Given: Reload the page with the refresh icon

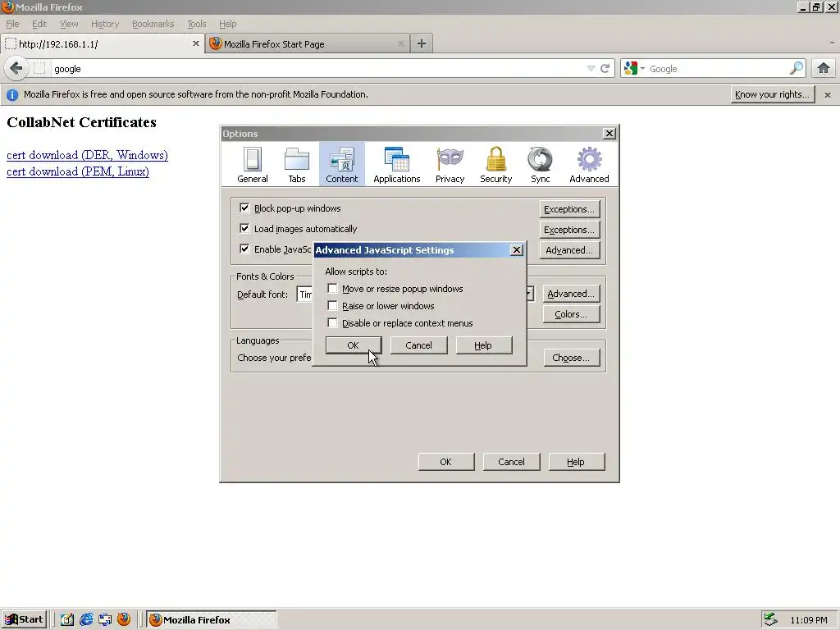Looking at the screenshot, I should pyautogui.click(x=605, y=69).
